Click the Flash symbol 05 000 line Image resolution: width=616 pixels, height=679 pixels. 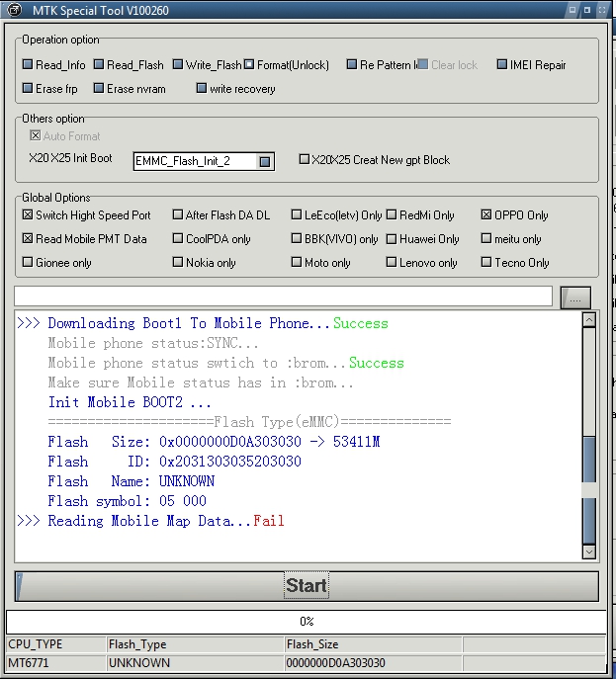coord(127,500)
